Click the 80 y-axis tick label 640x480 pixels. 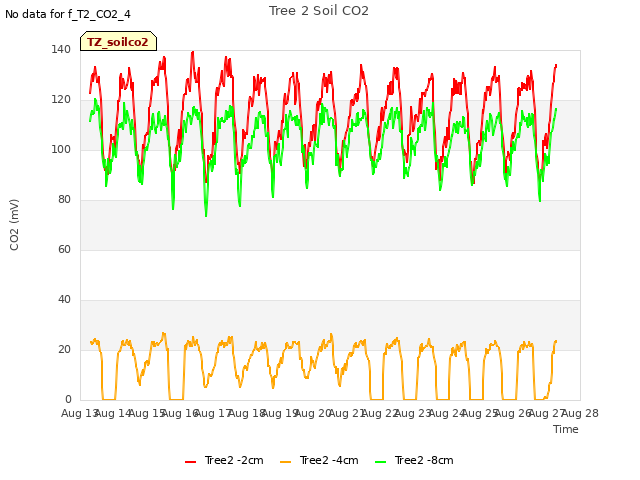tap(64, 200)
